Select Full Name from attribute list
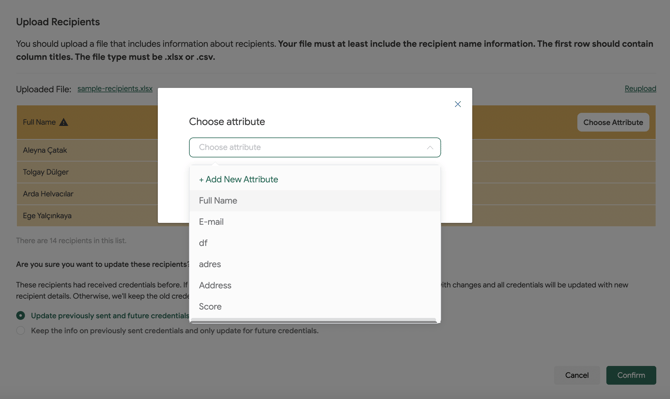 tap(315, 201)
